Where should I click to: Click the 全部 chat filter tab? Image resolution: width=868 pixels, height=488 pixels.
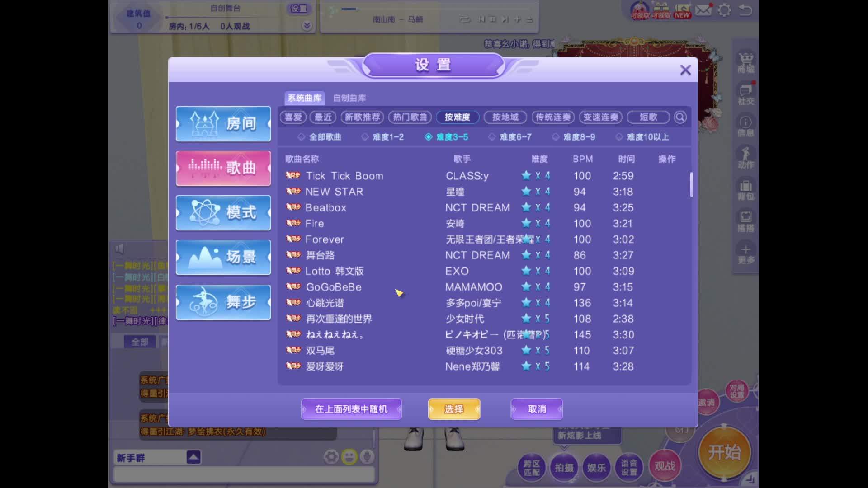pyautogui.click(x=140, y=342)
